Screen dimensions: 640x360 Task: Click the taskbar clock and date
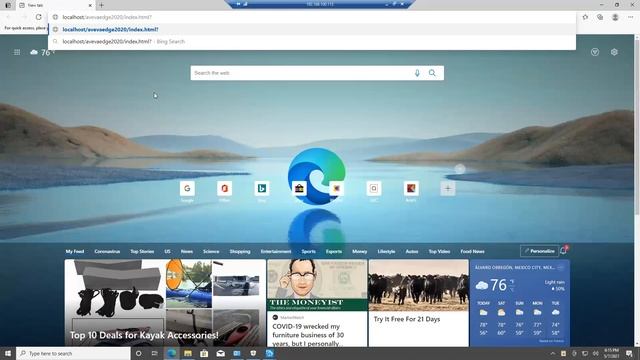pyautogui.click(x=611, y=353)
